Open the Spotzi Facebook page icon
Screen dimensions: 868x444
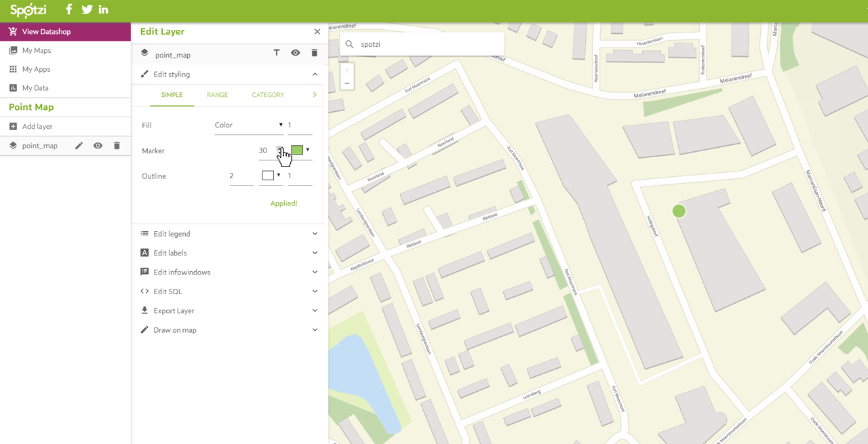coord(68,9)
